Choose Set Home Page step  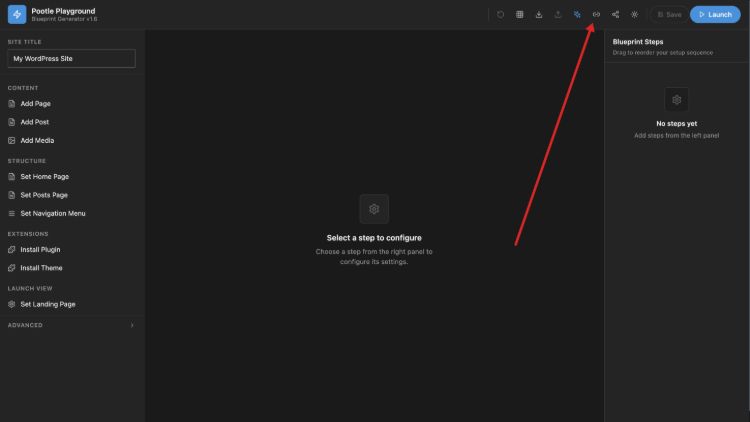pos(71,177)
